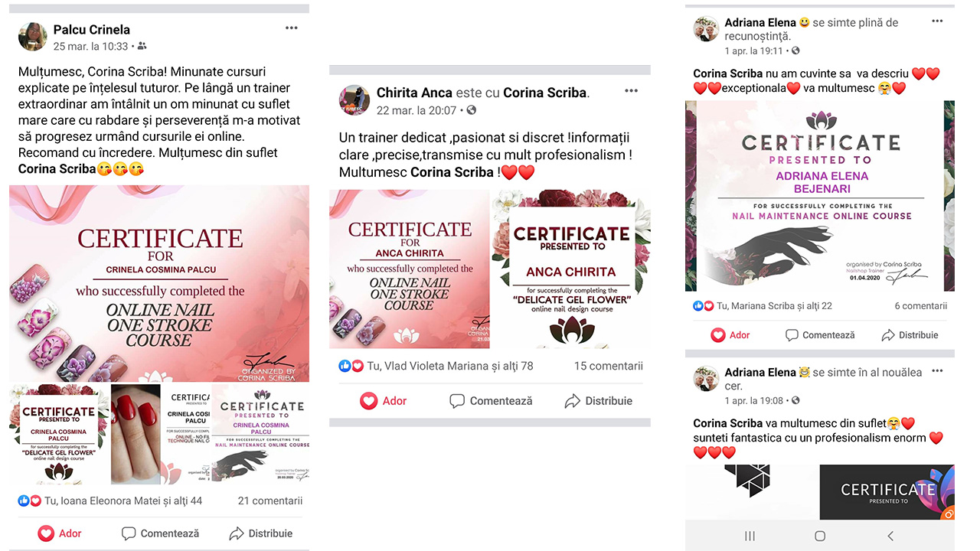View the 15 comentarii on Anca's post
This screenshot has height=551, width=980.
point(609,366)
